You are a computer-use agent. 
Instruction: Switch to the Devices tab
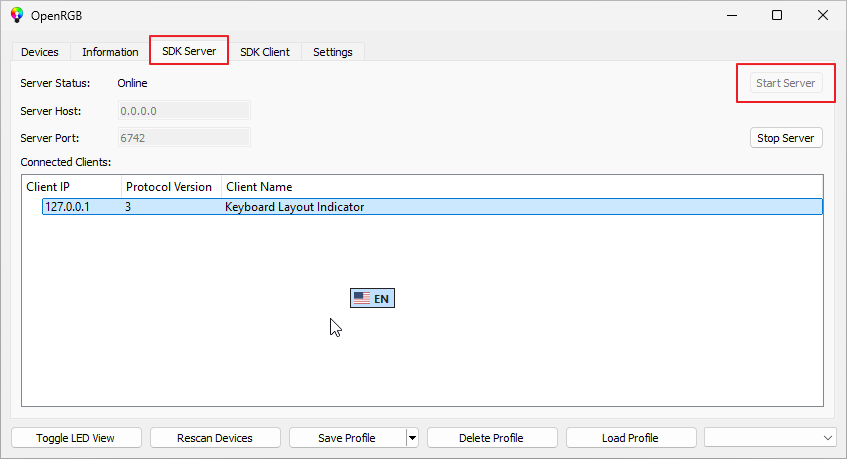pos(40,52)
